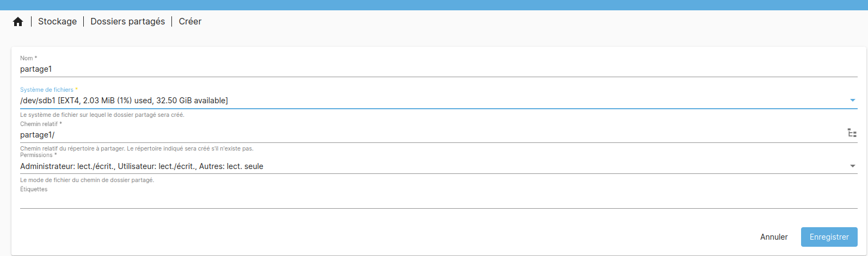
Task: Click the "Étiquettes" field label
Action: coord(34,189)
